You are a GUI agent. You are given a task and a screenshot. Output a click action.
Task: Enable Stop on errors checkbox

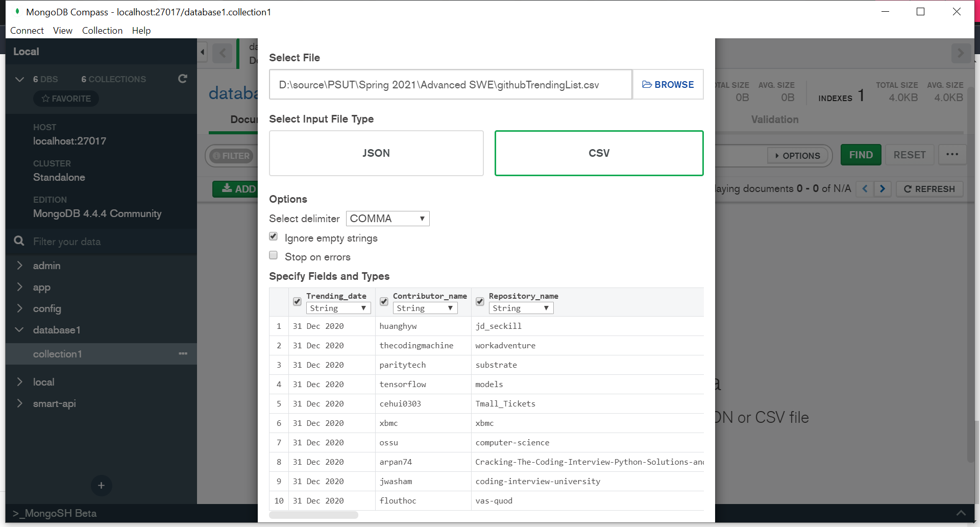tap(274, 255)
